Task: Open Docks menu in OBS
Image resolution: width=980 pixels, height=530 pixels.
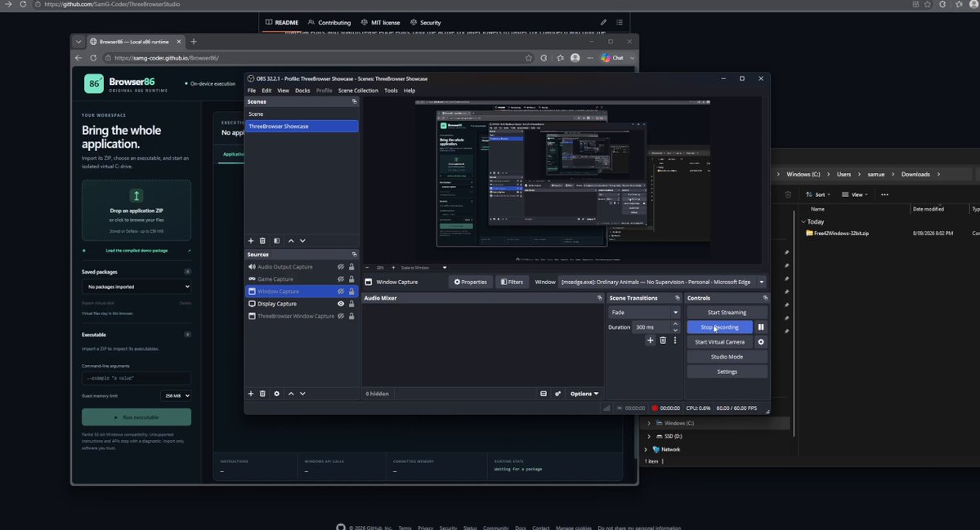Action: pyautogui.click(x=302, y=91)
